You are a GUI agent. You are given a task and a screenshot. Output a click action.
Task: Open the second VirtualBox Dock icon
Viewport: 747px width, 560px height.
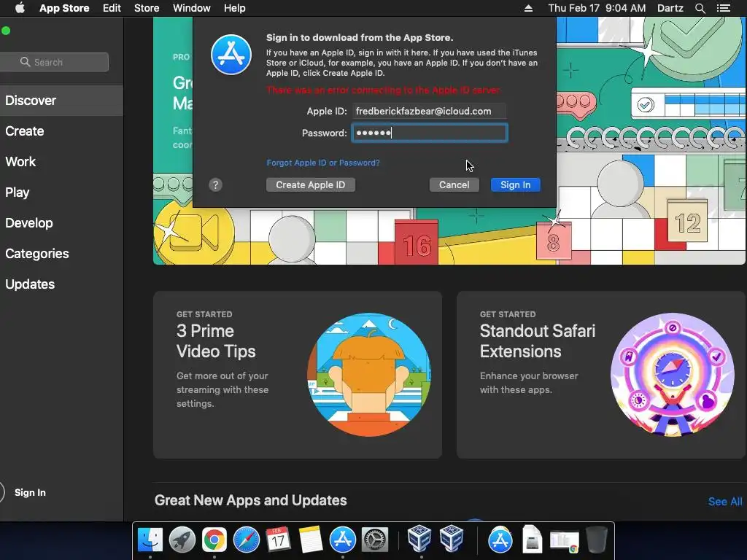pos(452,539)
